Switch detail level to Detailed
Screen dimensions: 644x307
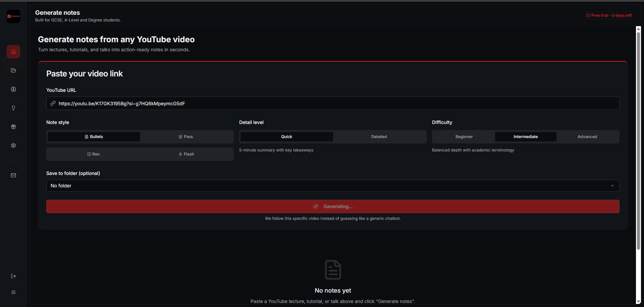click(379, 137)
